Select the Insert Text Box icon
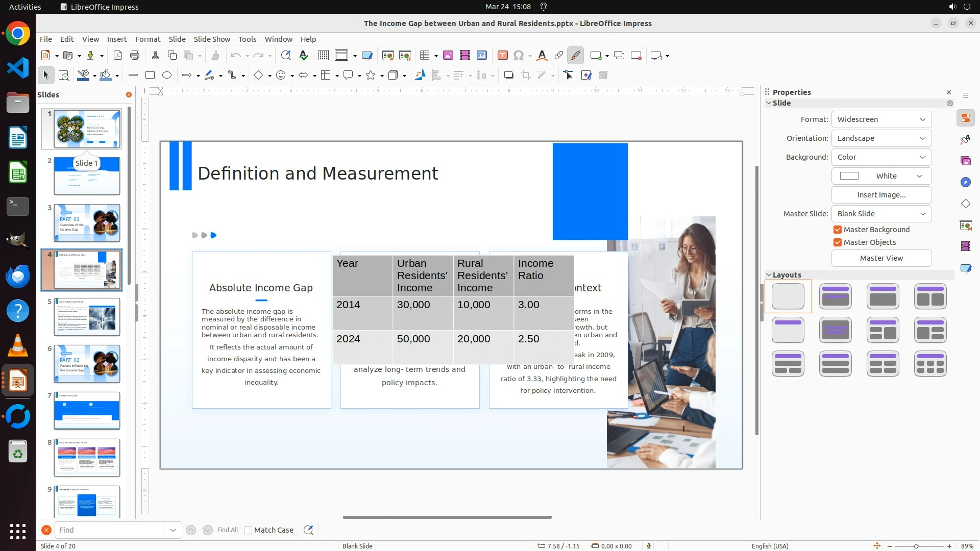 pyautogui.click(x=502, y=56)
